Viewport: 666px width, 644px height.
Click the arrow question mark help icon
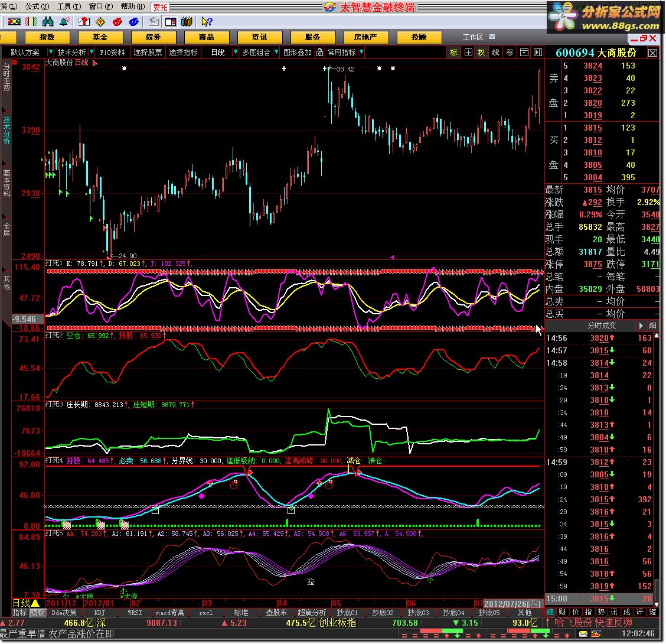(207, 21)
